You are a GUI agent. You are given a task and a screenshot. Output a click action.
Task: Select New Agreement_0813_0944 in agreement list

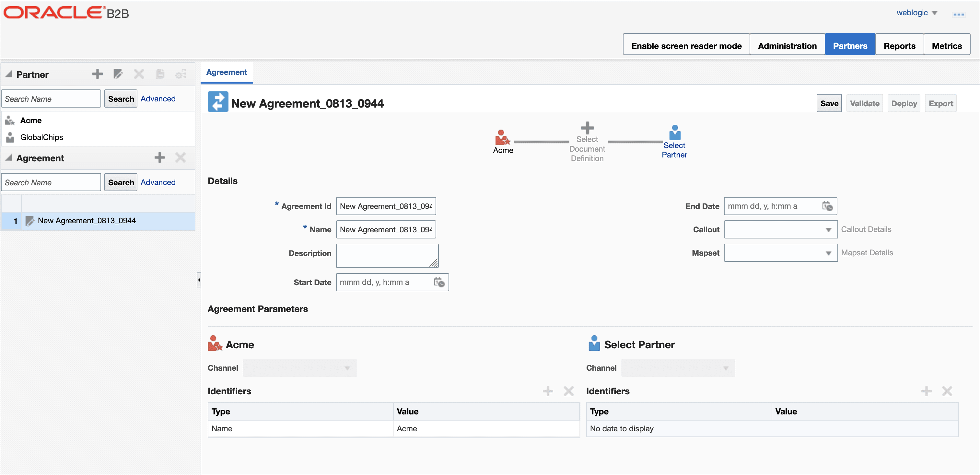click(x=98, y=221)
